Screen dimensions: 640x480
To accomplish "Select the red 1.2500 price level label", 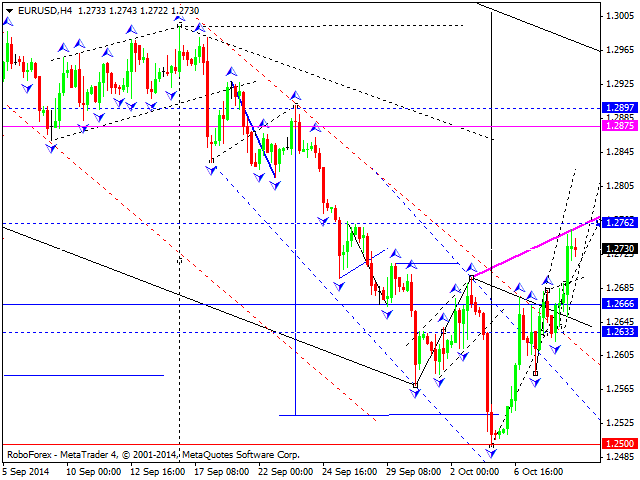I will click(x=621, y=443).
